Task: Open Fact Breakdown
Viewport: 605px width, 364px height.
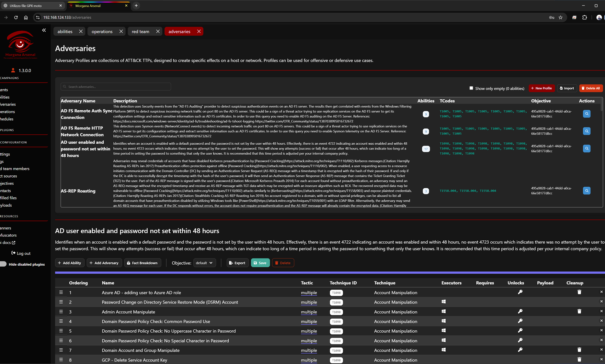Action: 142,263
